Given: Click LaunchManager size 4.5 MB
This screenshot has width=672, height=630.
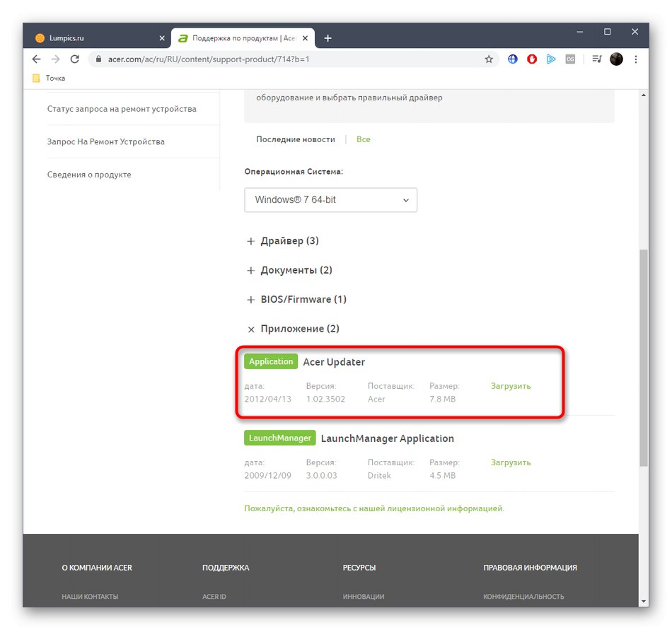Looking at the screenshot, I should pos(443,475).
